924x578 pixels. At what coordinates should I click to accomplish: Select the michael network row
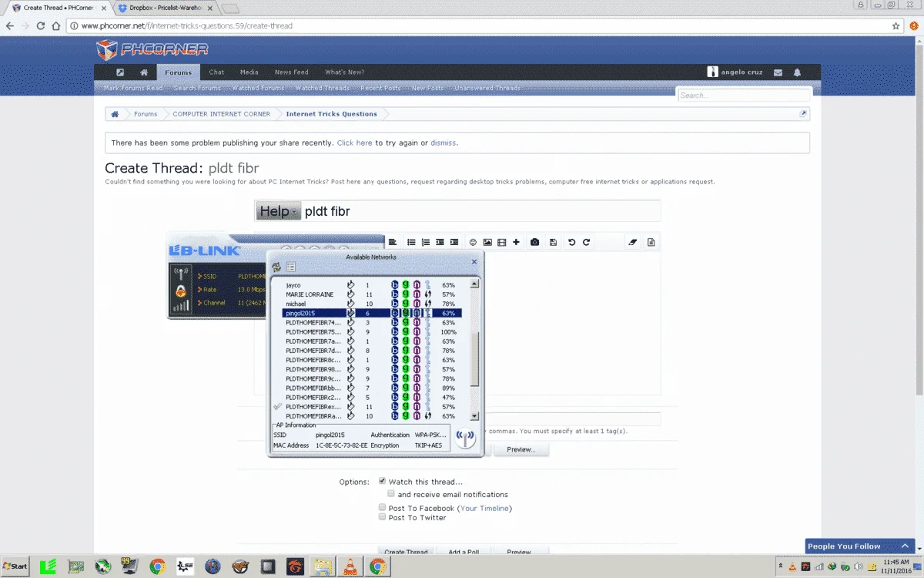(x=372, y=304)
